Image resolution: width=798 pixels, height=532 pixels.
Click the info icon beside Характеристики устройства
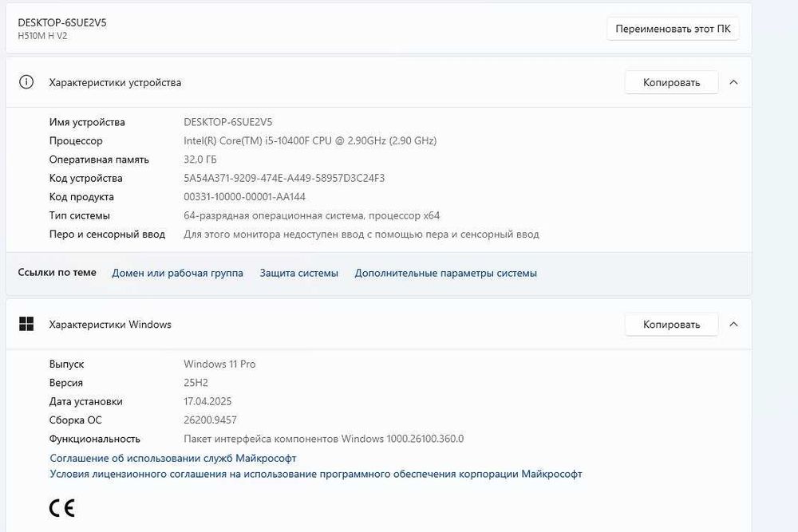tap(26, 82)
